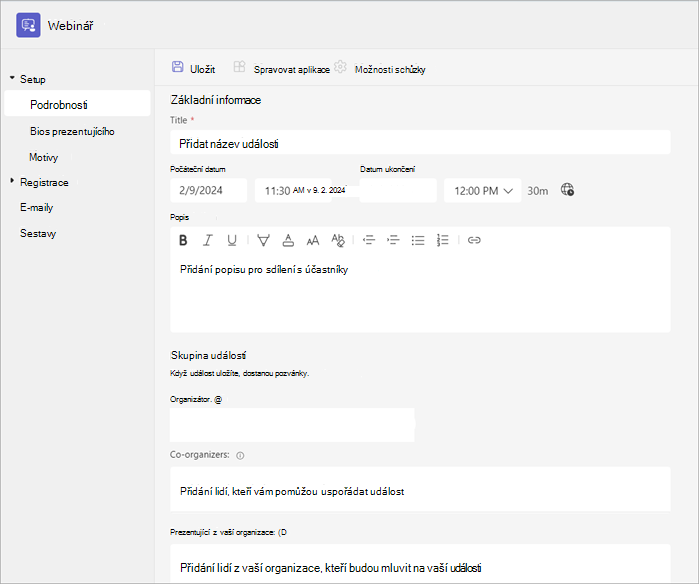Change the font size in description

[x=313, y=240]
